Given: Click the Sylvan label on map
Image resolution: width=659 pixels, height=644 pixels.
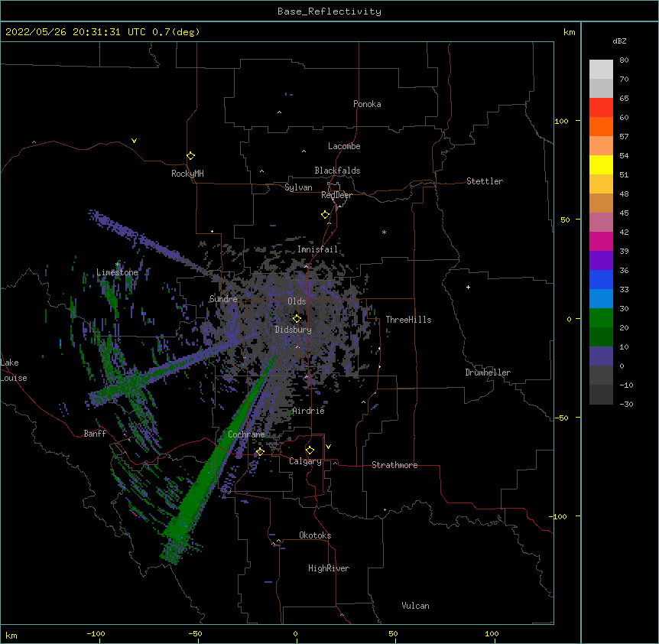Looking at the screenshot, I should click(x=298, y=187).
